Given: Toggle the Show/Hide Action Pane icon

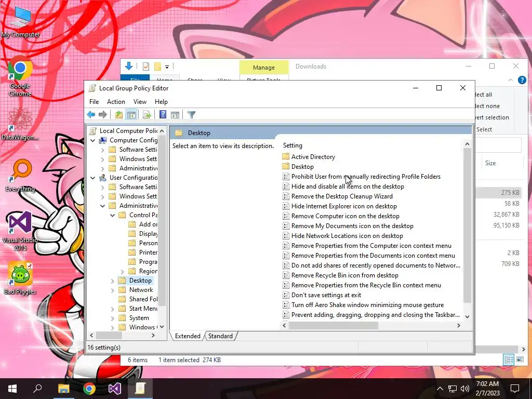Looking at the screenshot, I should [175, 115].
